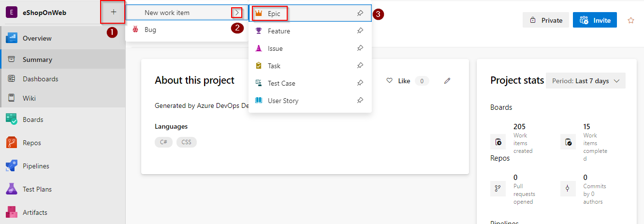Viewport: 644px width, 224px height.
Task: Click the eShopOnWeb project name
Action: point(44,13)
